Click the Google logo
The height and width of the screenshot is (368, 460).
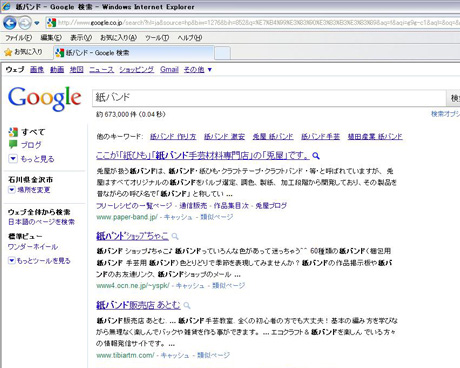point(45,98)
